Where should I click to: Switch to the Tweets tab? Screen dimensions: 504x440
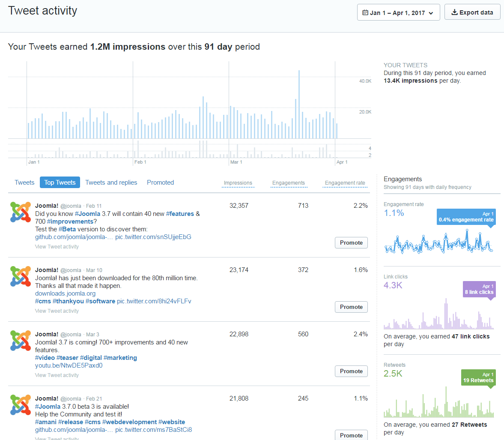pyautogui.click(x=24, y=183)
